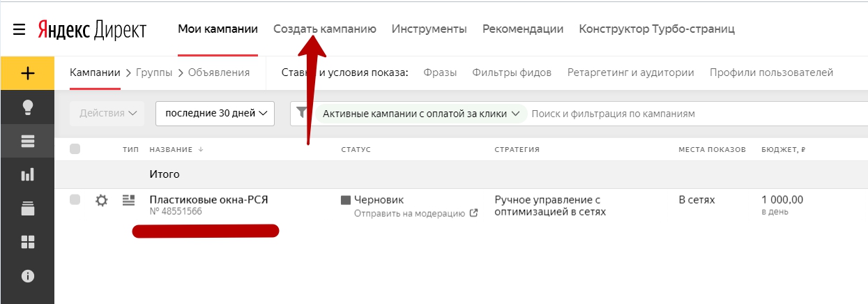The width and height of the screenshot is (868, 304).
Task: Open the hamburger main menu
Action: [19, 30]
